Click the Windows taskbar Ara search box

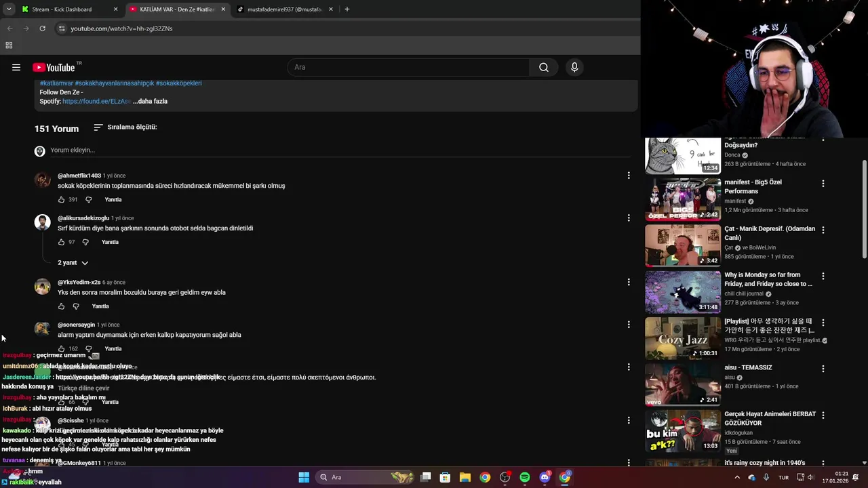[x=366, y=477]
